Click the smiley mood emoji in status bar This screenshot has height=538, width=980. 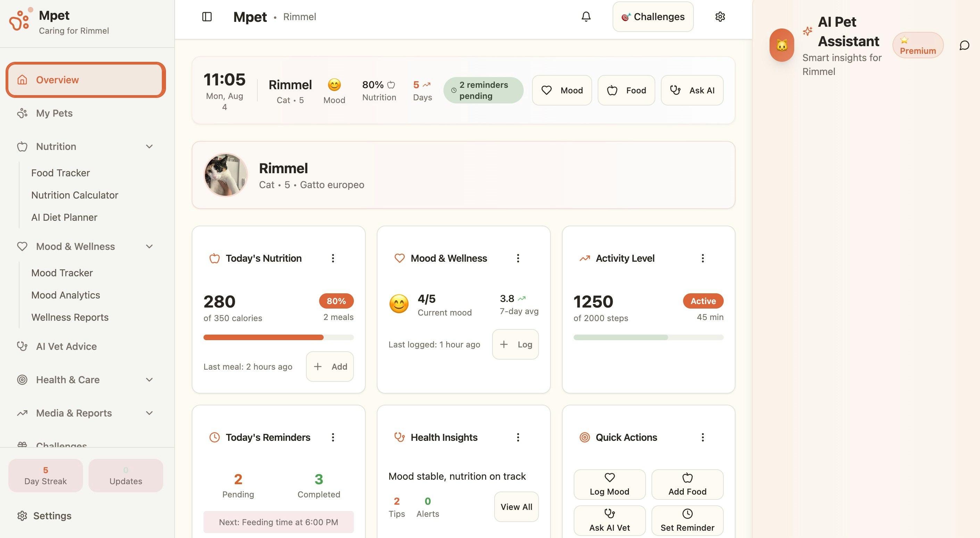[334, 85]
